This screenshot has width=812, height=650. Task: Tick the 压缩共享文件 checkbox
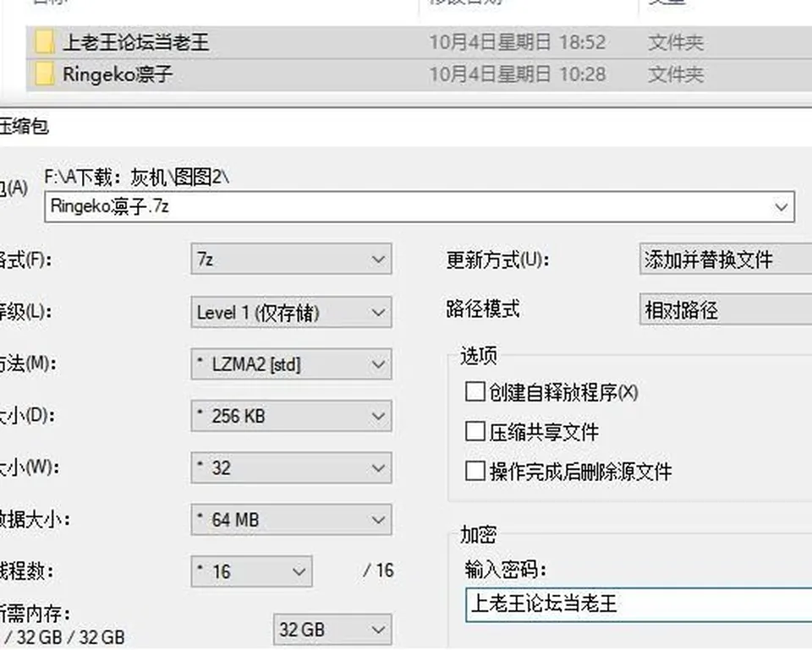[x=475, y=431]
